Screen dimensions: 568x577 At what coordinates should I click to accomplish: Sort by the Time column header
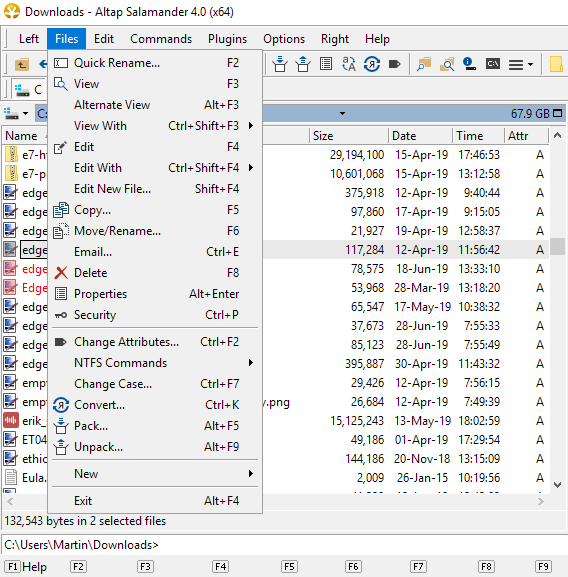point(478,136)
